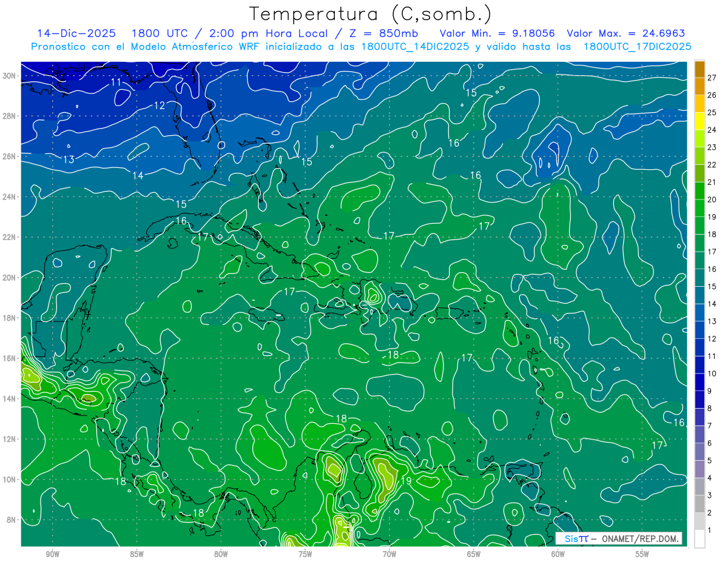
Task: Click the 10N latitude axis label
Action: pyautogui.click(x=10, y=480)
